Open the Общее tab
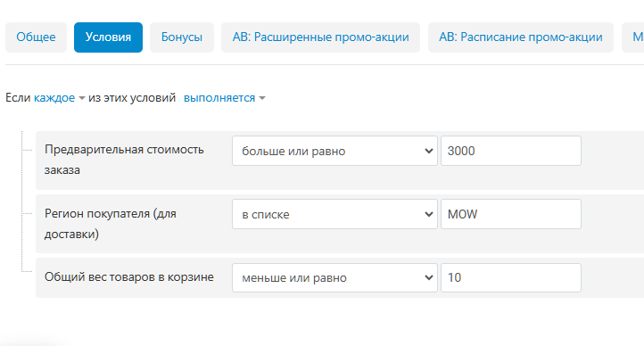644x346 pixels. (x=37, y=37)
